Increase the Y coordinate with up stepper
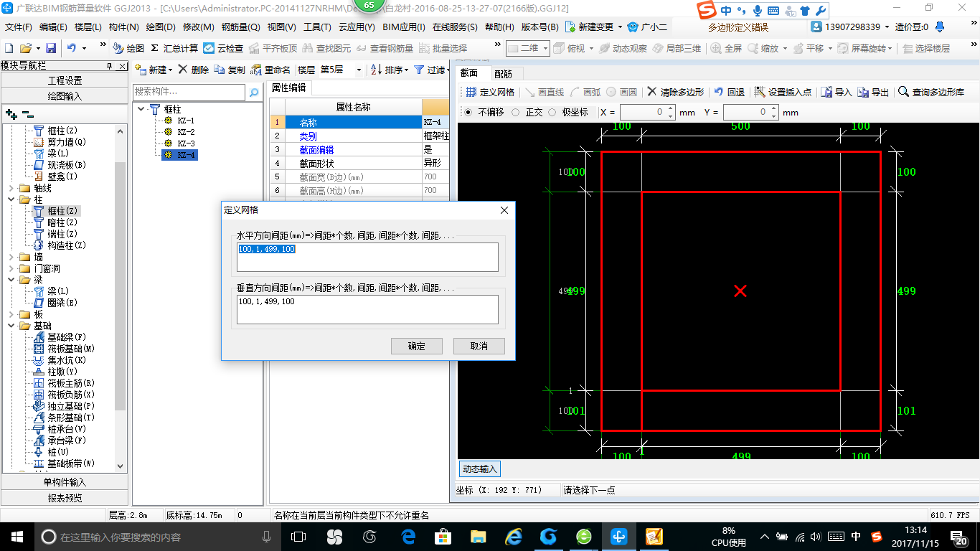980x551 pixels. [x=774, y=109]
